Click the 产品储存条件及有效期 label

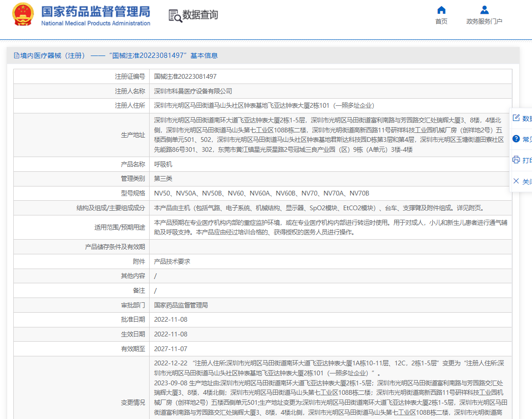[x=115, y=247]
